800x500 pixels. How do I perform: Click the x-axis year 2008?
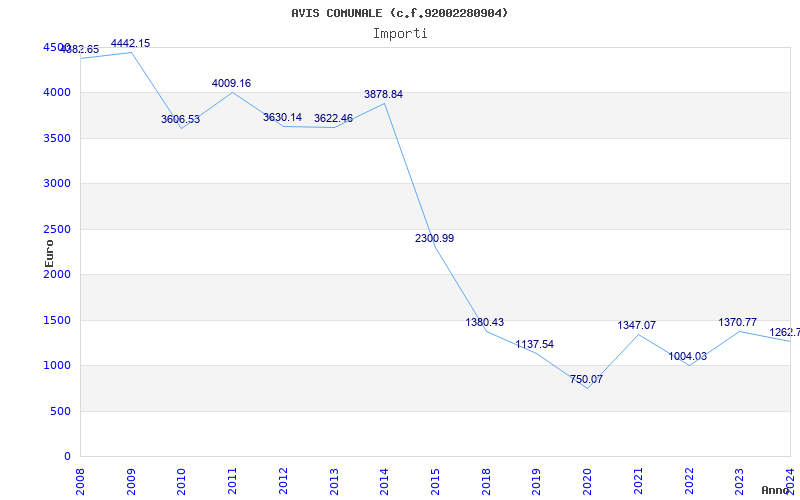click(x=80, y=481)
